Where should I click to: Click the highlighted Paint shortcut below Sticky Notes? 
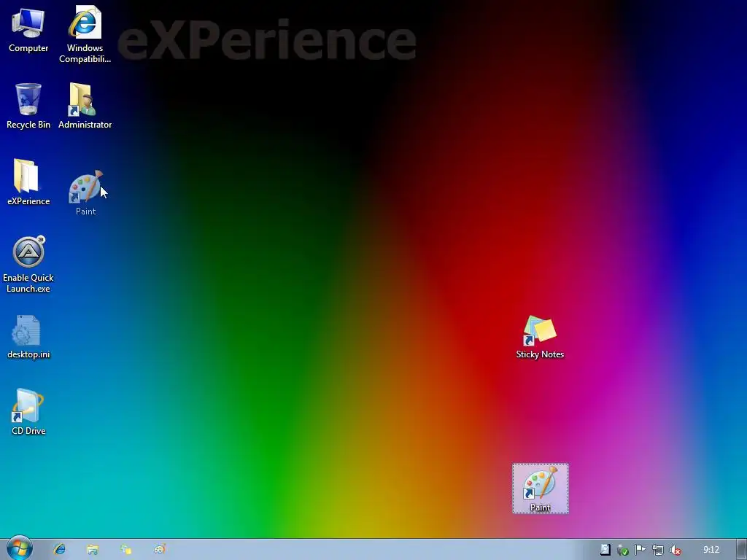541,489
